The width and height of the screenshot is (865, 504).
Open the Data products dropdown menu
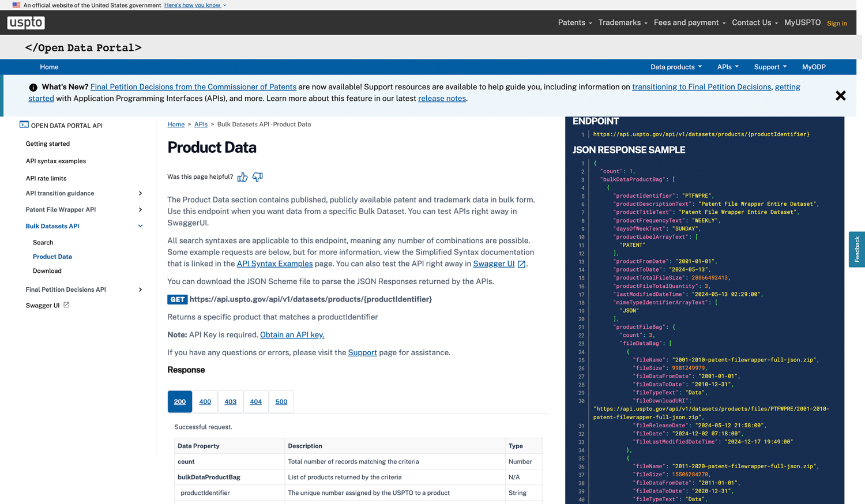click(x=676, y=67)
